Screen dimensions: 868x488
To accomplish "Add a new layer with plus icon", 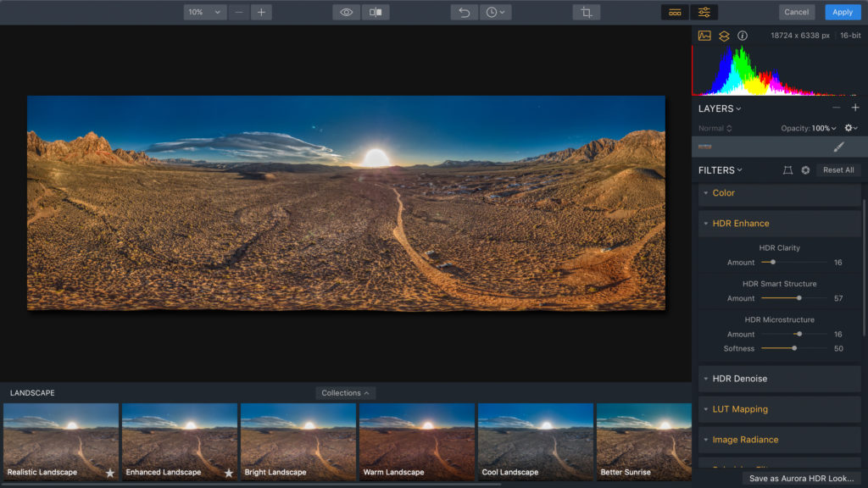I will click(855, 108).
